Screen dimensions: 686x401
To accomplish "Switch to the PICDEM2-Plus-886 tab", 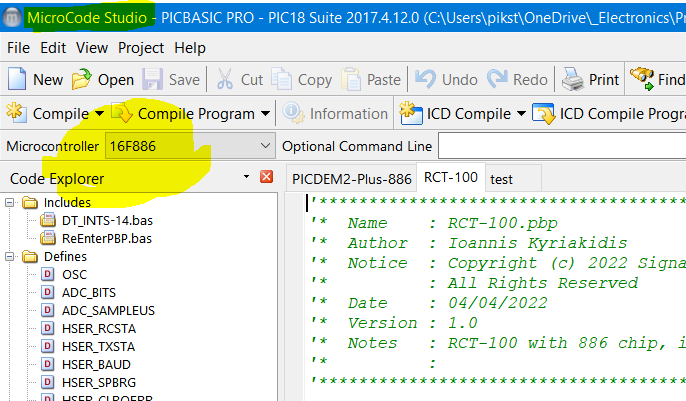I will (350, 179).
